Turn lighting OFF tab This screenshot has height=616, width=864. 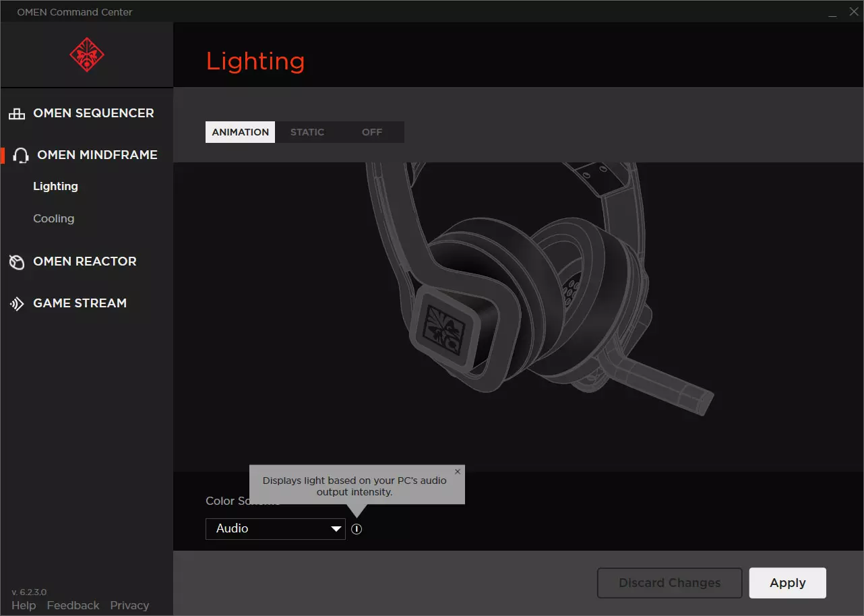(372, 132)
